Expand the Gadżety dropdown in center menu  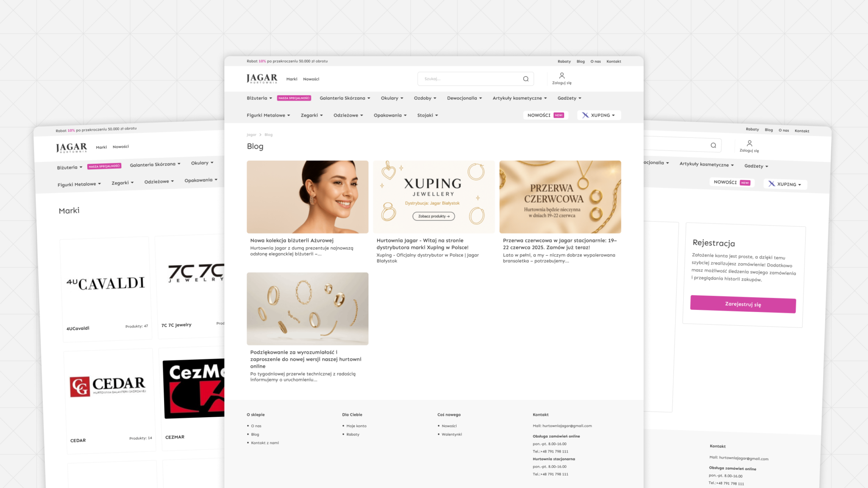tap(569, 98)
